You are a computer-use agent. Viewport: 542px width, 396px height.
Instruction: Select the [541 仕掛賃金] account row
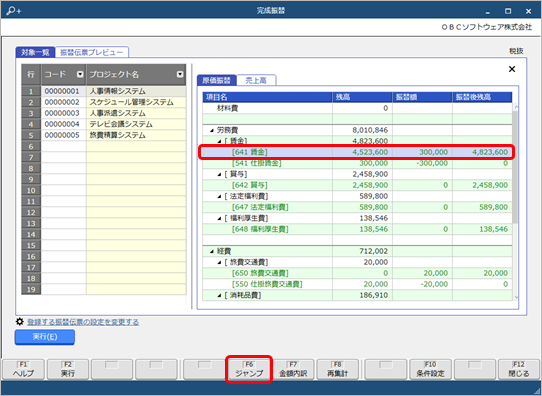coord(357,163)
